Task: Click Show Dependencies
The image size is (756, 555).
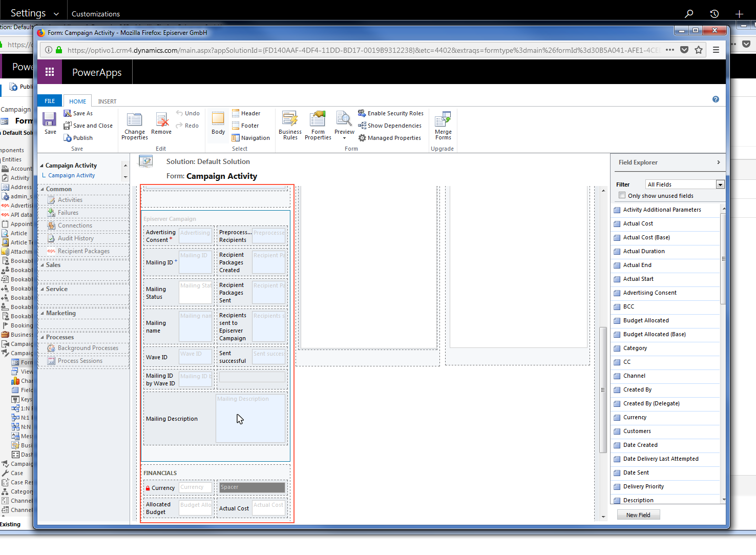Action: point(390,126)
